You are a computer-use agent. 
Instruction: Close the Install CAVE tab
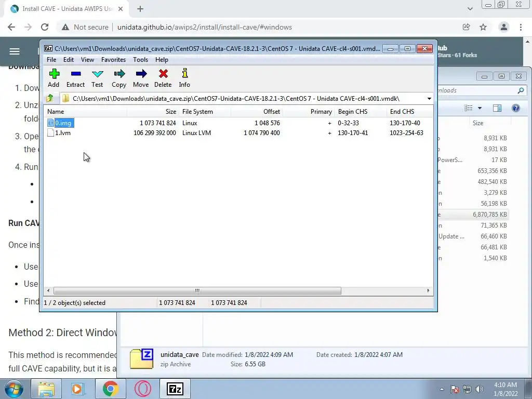120,9
